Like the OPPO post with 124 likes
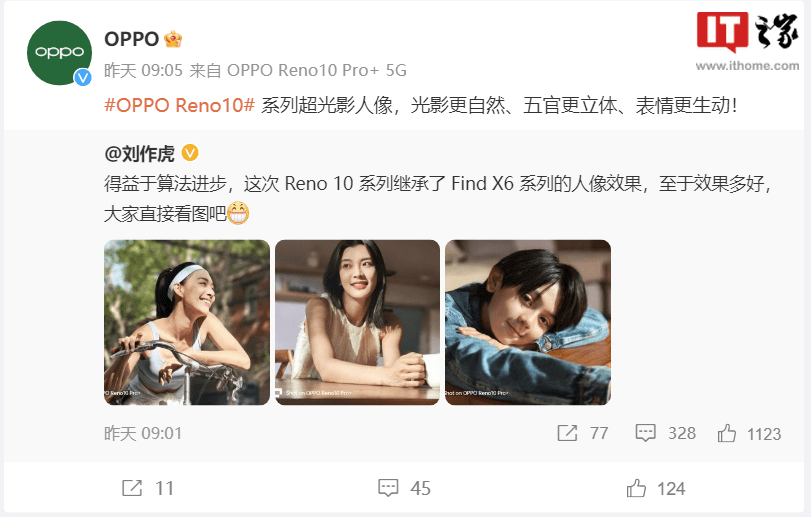The image size is (811, 517). pyautogui.click(x=636, y=488)
